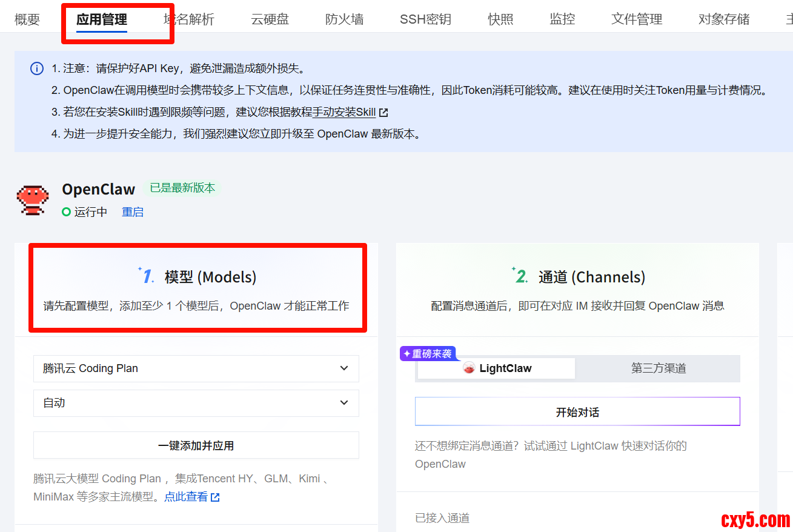Open the 对象存储 tab
793x532 pixels.
(724, 19)
